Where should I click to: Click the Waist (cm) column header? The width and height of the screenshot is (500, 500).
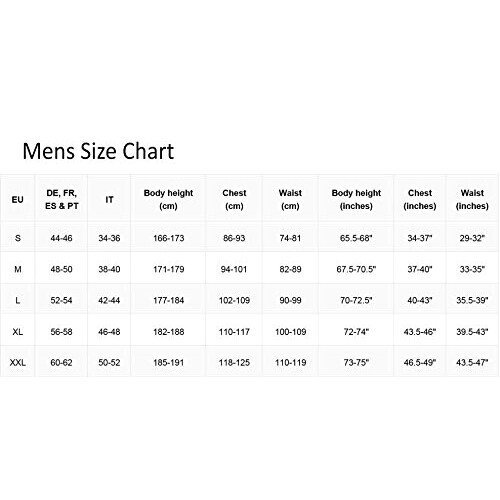290,199
